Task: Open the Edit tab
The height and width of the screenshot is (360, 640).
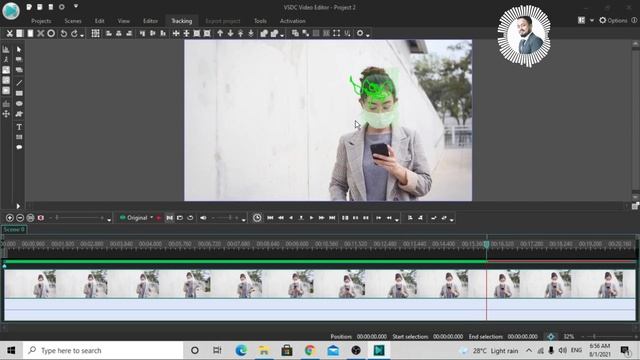Action: (100, 21)
